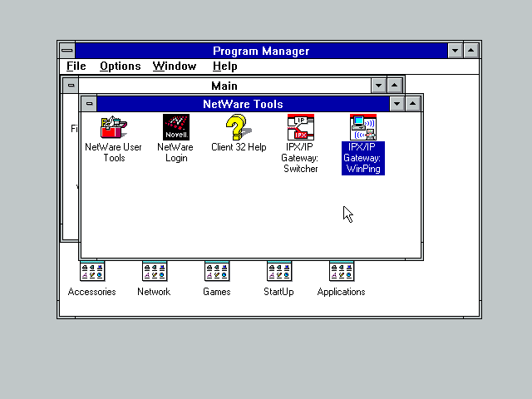Maximize the Main group window
This screenshot has width=532, height=399.
click(x=394, y=85)
